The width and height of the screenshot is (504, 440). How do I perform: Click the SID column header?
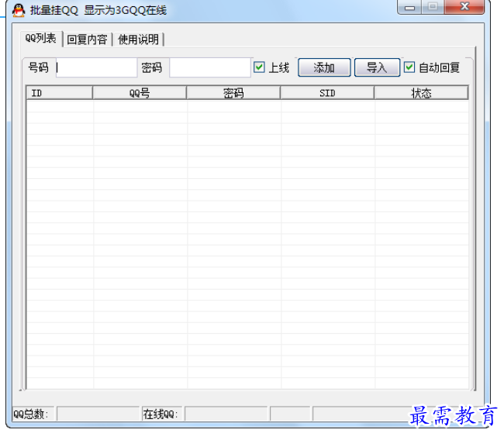(327, 93)
